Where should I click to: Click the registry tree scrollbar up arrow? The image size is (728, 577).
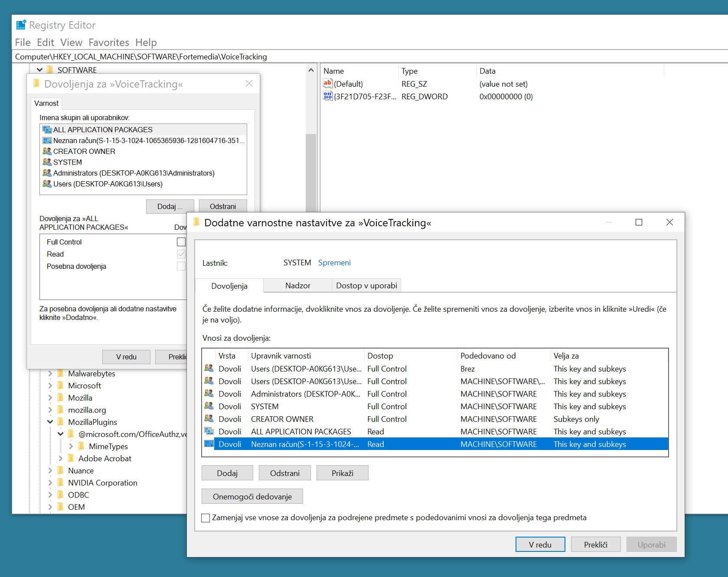coord(310,70)
